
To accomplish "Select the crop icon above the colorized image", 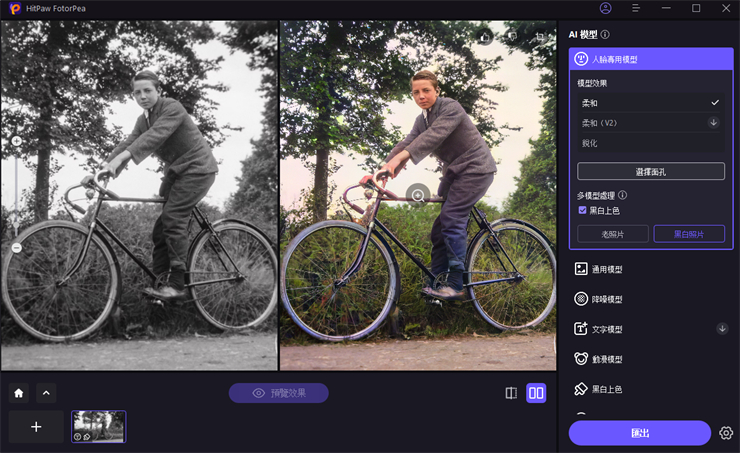I will point(540,37).
